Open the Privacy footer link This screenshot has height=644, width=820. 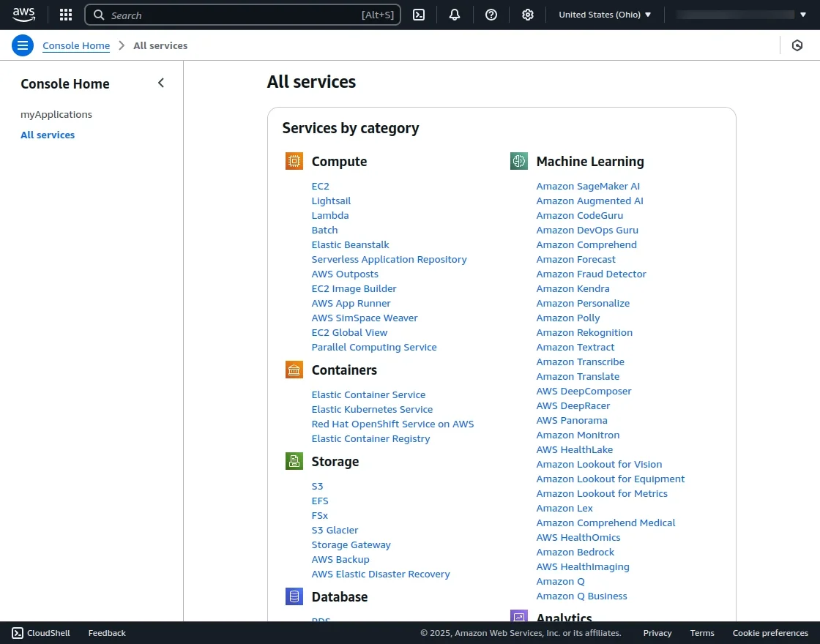point(657,633)
